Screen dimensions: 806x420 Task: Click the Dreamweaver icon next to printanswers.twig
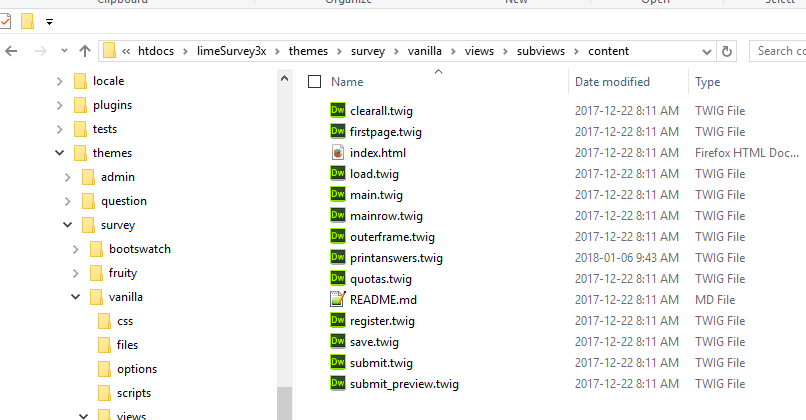tap(338, 257)
